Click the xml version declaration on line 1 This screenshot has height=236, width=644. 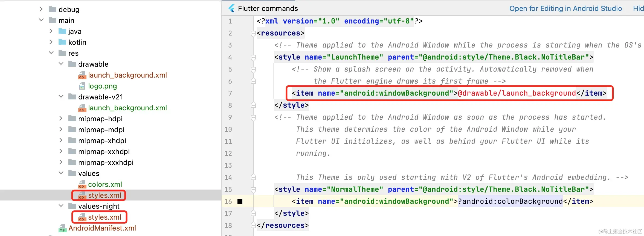[x=340, y=21]
